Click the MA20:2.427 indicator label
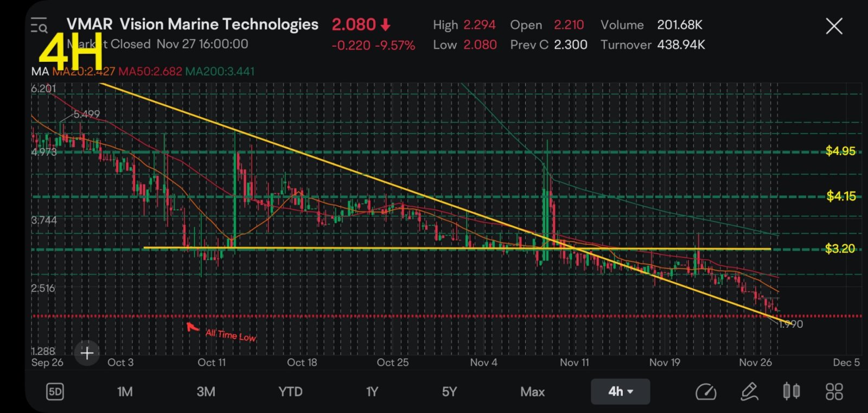 (84, 71)
